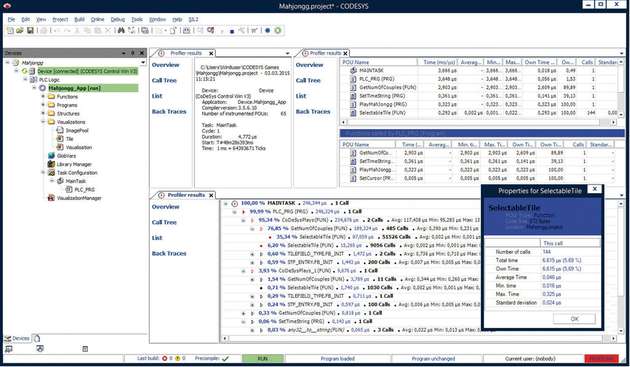Click the Open project folder icon
Viewport: 630px width, 367px height.
20,31
